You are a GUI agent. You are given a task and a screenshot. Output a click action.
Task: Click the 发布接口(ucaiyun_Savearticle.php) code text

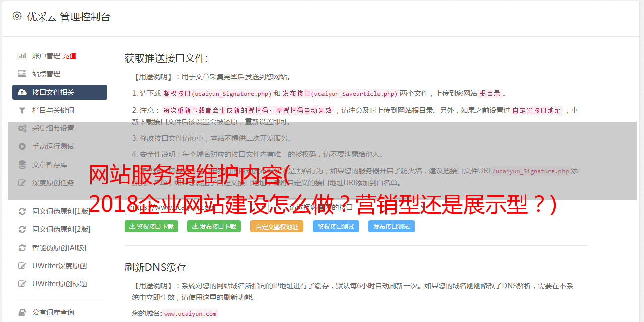click(x=340, y=93)
